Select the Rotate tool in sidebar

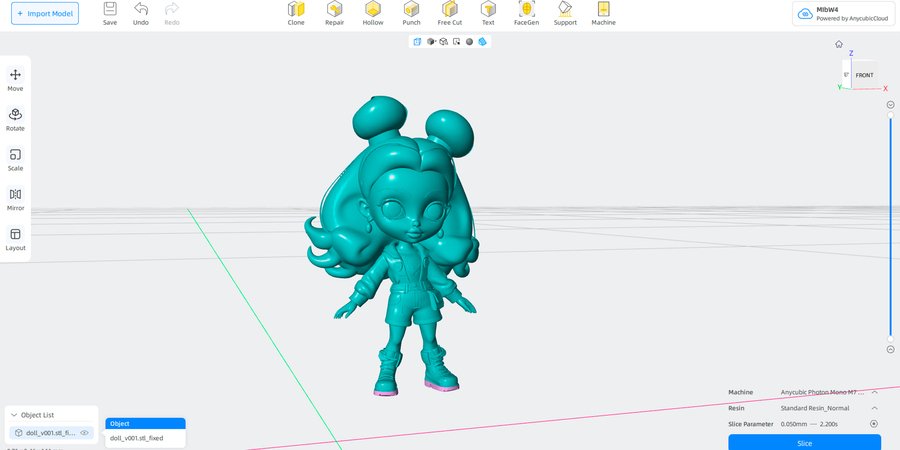15,119
